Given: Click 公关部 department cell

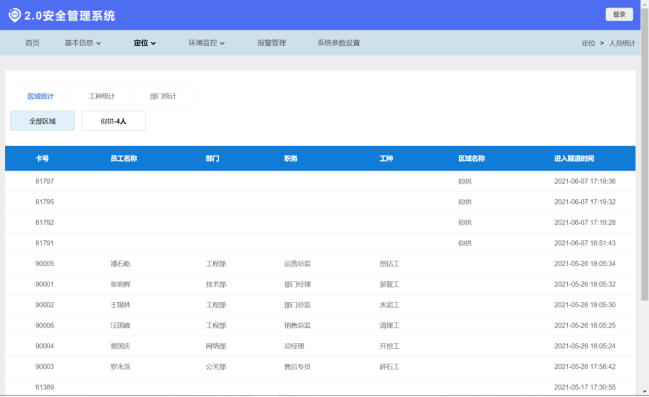Looking at the screenshot, I should [216, 367].
